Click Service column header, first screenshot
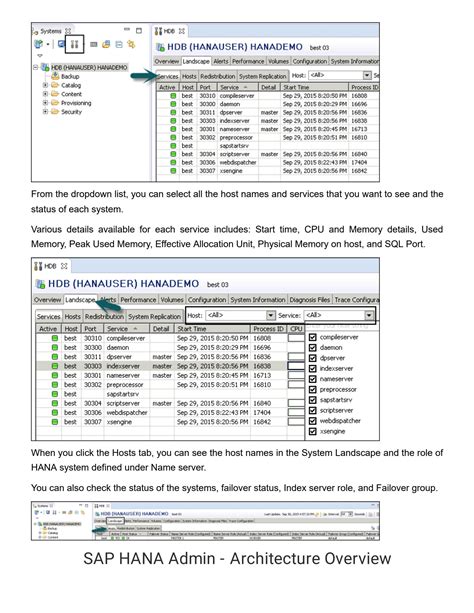 coord(237,87)
